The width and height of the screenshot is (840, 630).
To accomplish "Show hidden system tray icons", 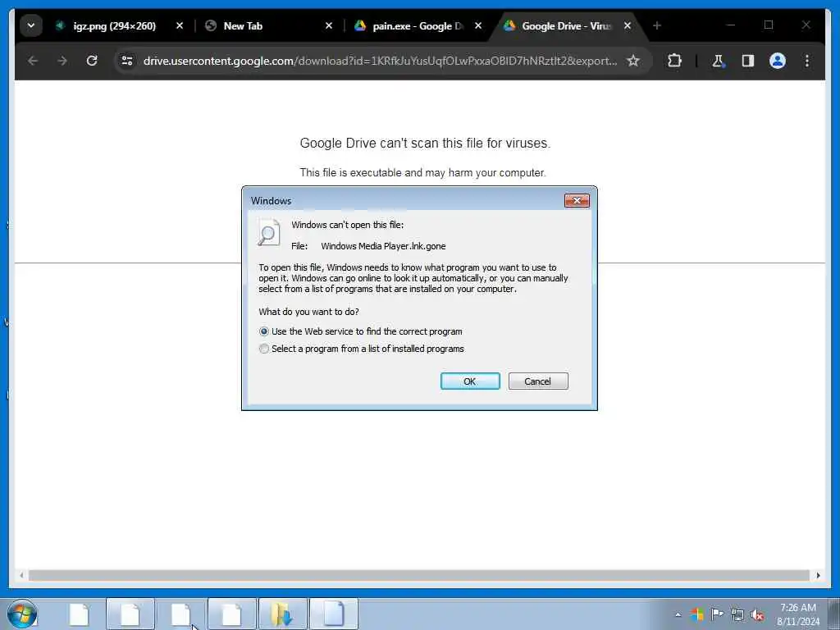I will point(678,614).
